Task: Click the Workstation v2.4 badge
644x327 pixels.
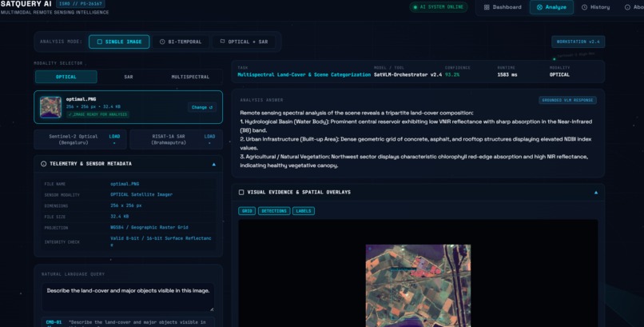Action: [578, 42]
